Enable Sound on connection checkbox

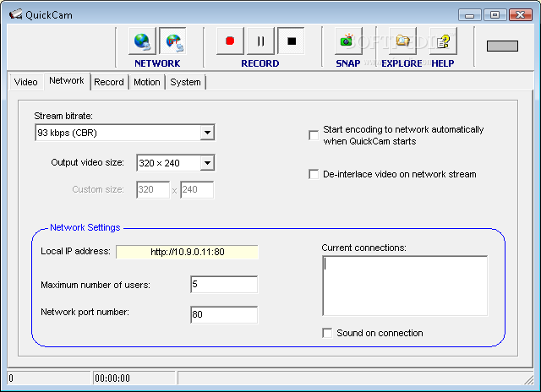327,333
